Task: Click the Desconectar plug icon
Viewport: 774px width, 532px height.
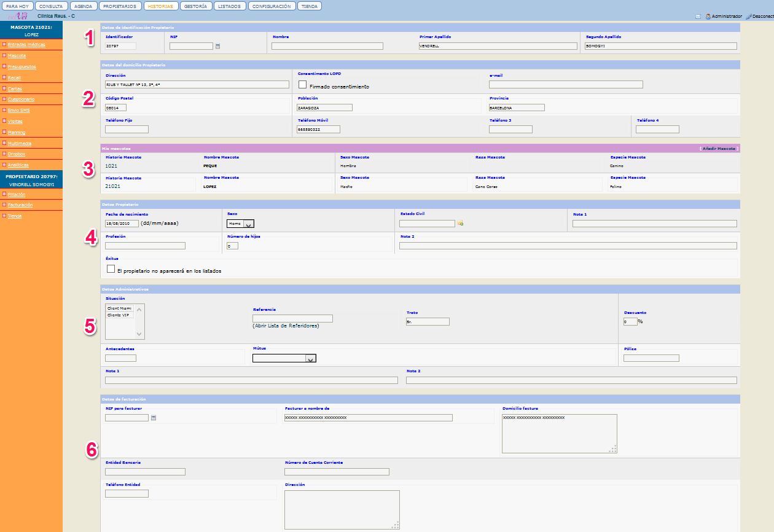Action: point(748,17)
